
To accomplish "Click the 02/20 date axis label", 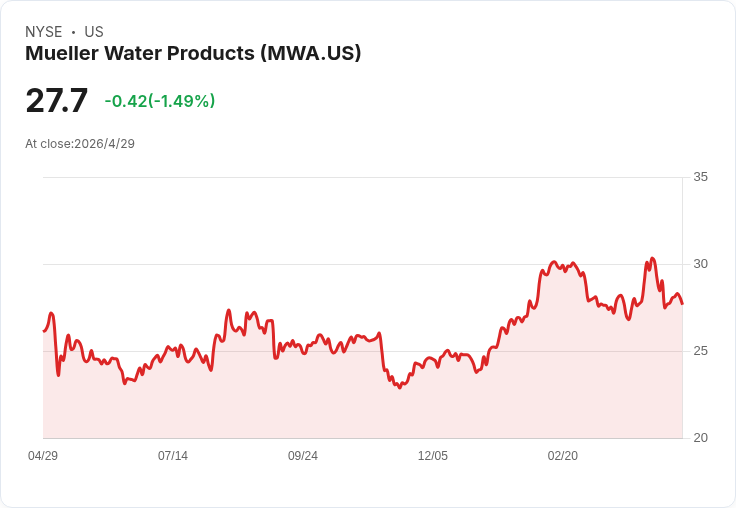I will tap(563, 456).
